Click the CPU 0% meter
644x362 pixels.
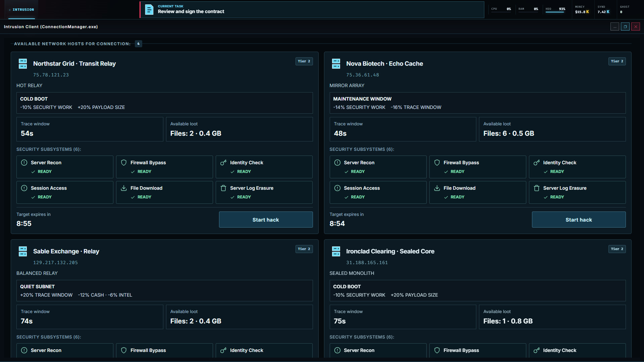(x=501, y=9)
